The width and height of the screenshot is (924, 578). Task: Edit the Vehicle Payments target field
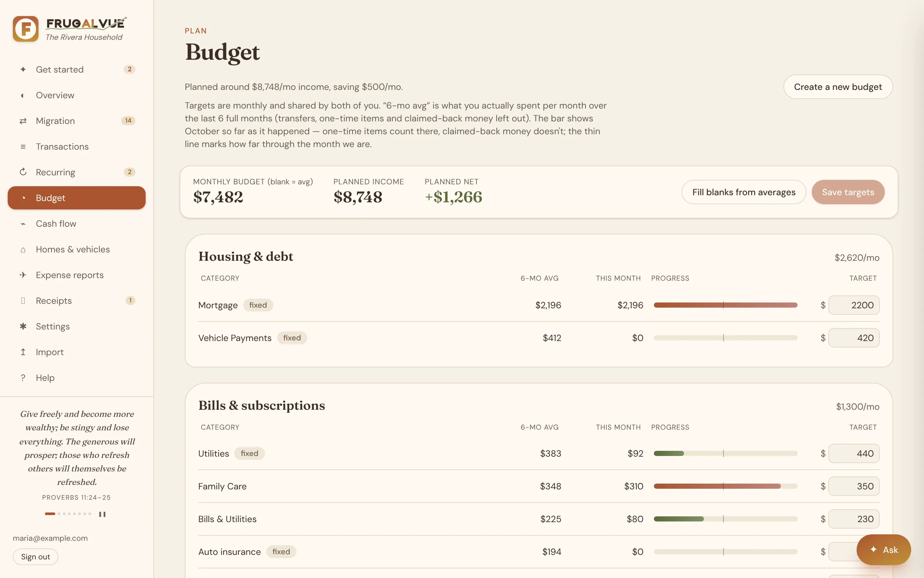pos(854,338)
